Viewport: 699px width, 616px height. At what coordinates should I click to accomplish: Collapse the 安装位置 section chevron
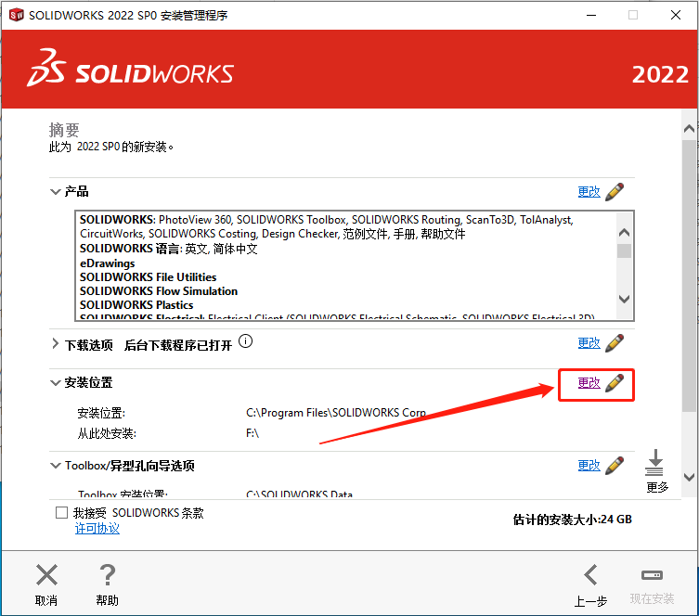pyautogui.click(x=56, y=383)
